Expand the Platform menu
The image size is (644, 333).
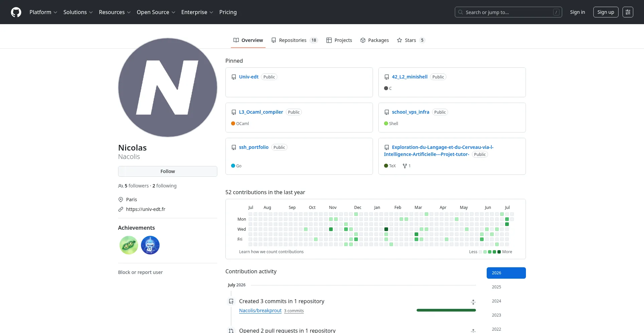coord(43,12)
